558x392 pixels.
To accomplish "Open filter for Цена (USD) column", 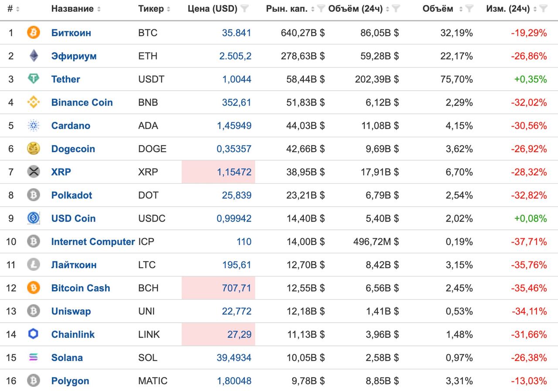I will (x=245, y=9).
